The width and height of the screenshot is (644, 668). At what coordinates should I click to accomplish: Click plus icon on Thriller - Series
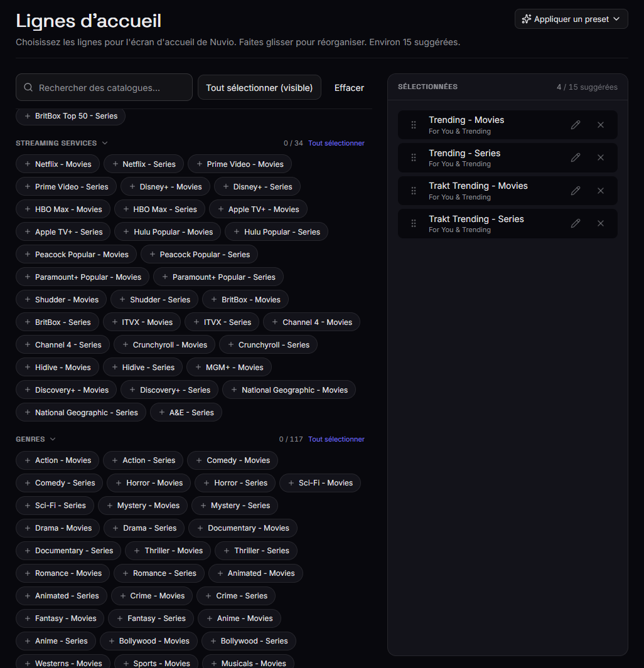(227, 551)
